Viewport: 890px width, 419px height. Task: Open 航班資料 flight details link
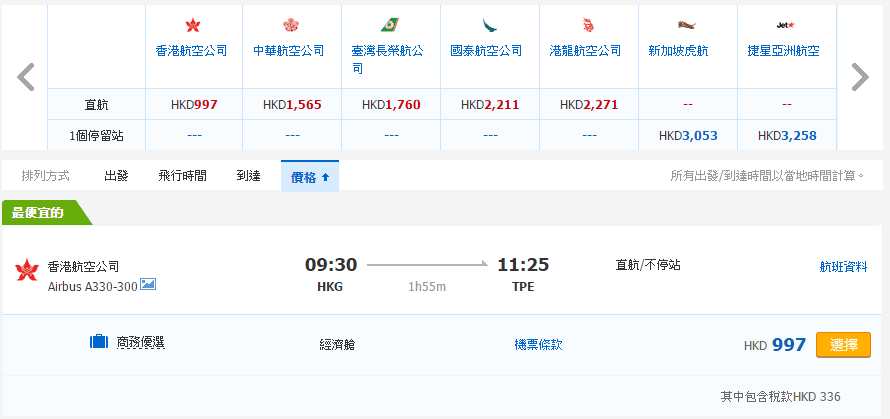(843, 266)
